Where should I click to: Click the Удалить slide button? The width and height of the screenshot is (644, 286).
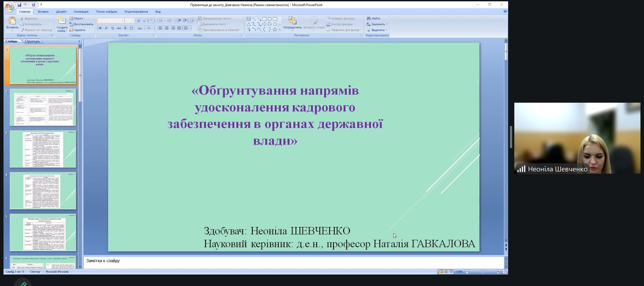click(x=79, y=30)
